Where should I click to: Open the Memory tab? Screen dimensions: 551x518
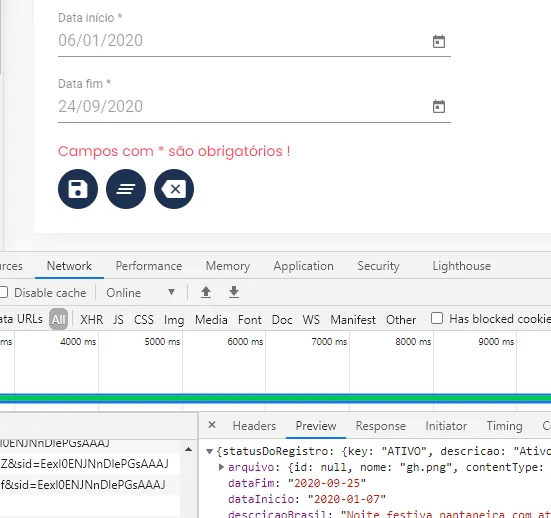pos(228,266)
